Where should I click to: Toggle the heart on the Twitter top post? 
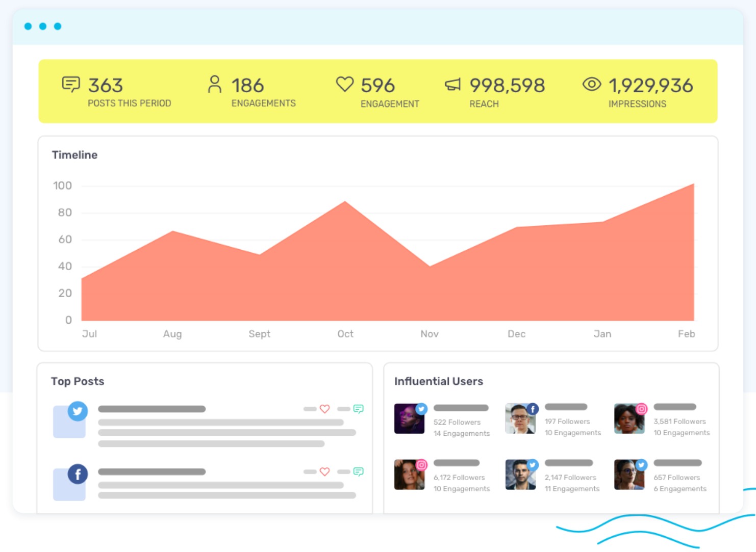coord(324,409)
